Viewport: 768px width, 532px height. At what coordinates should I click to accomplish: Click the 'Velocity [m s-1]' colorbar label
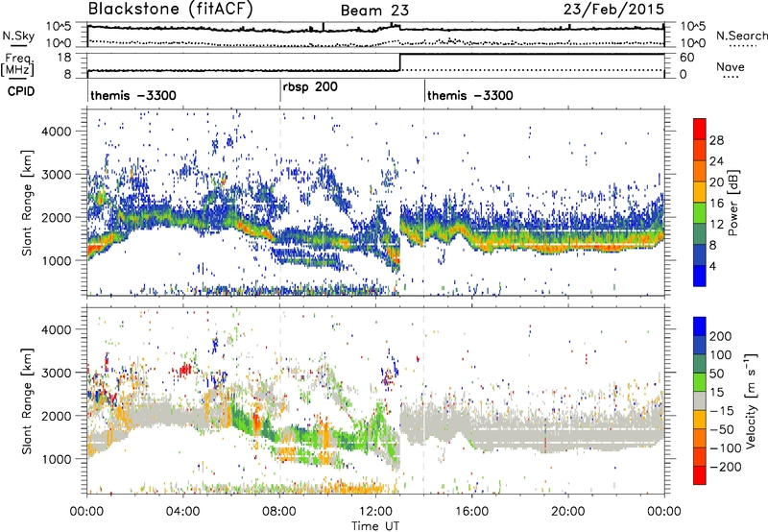click(x=751, y=400)
